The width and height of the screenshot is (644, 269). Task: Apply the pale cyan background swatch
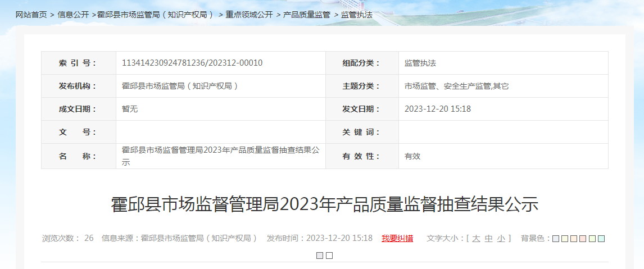(601, 239)
